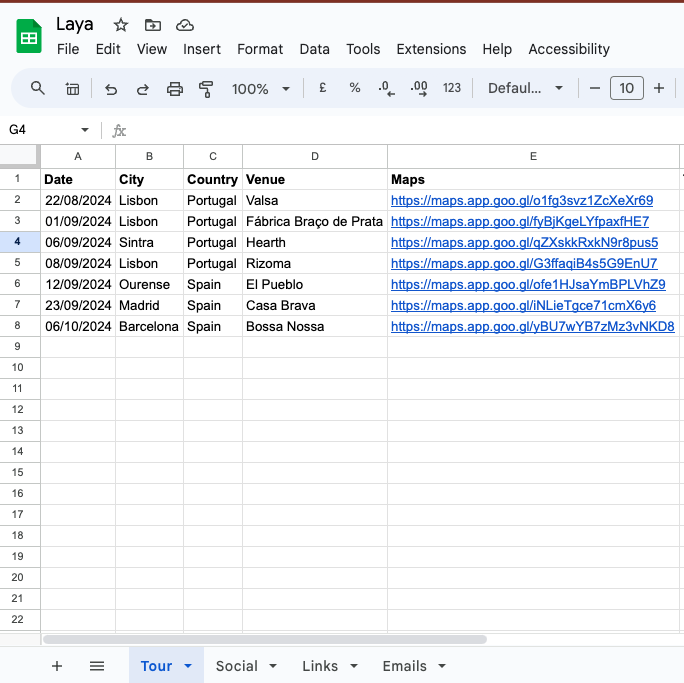The height and width of the screenshot is (683, 684).
Task: Click the font size field showing 10
Action: 626,89
